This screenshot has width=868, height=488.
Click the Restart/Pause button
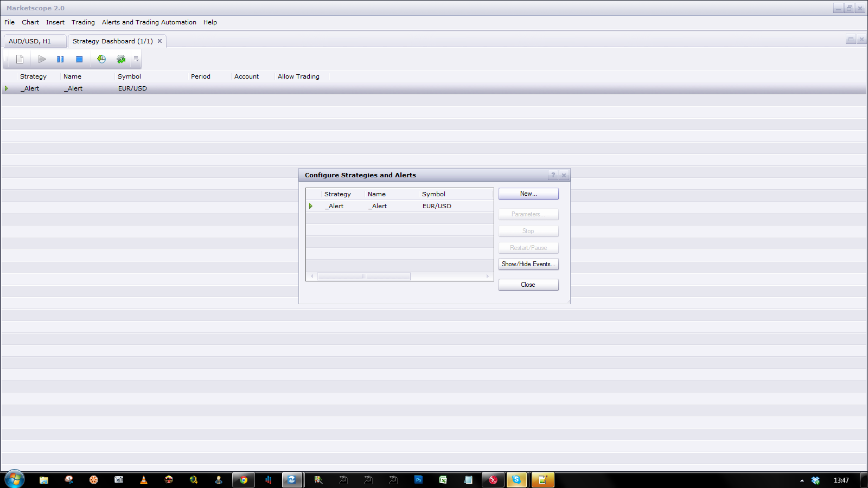[528, 248]
